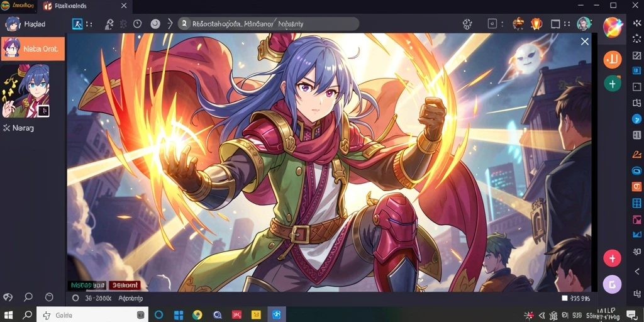Open the three-dot menu beside power icon
Image resolution: width=644 pixels, height=322 pixels.
click(x=502, y=25)
